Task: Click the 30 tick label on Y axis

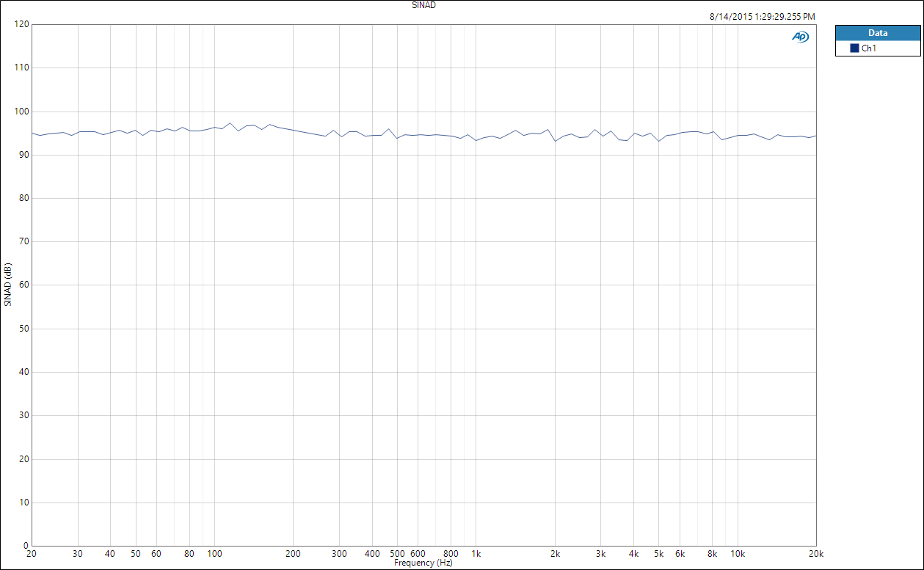Action: [24, 415]
